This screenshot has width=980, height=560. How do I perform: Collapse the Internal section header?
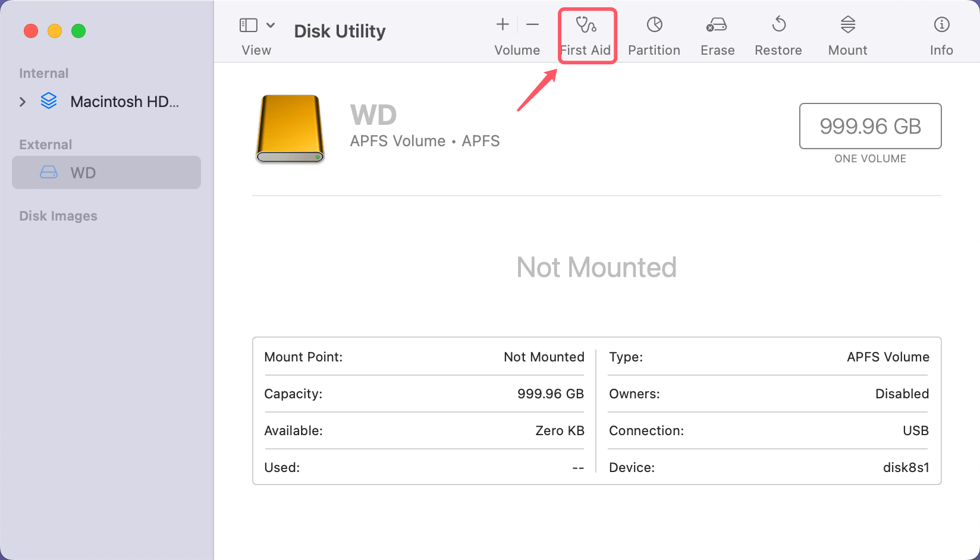click(43, 73)
